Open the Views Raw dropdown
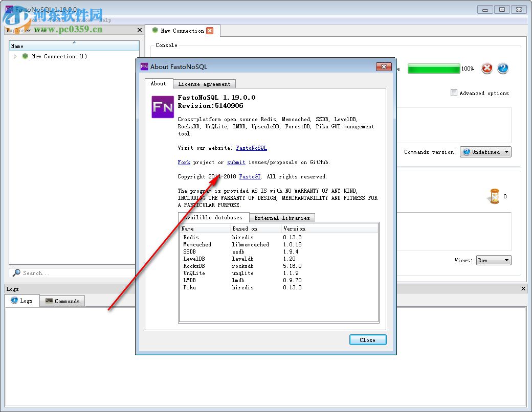Image resolution: width=532 pixels, height=412 pixels. [x=494, y=260]
